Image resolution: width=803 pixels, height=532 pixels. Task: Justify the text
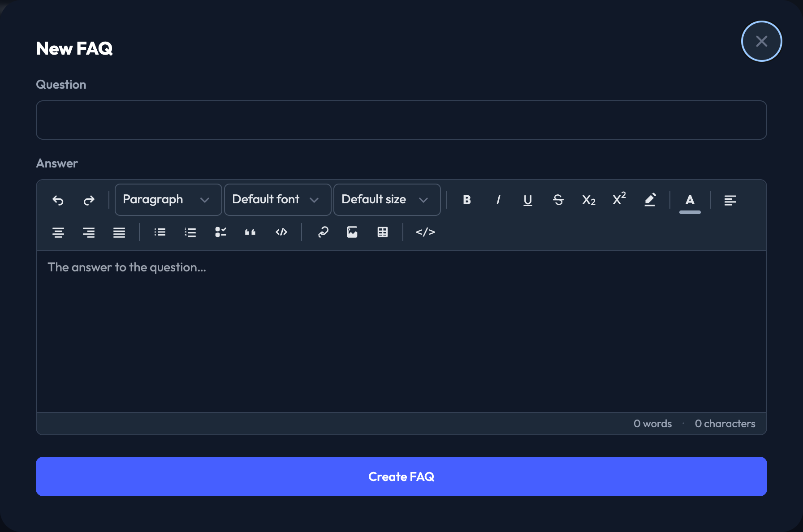pyautogui.click(x=119, y=232)
